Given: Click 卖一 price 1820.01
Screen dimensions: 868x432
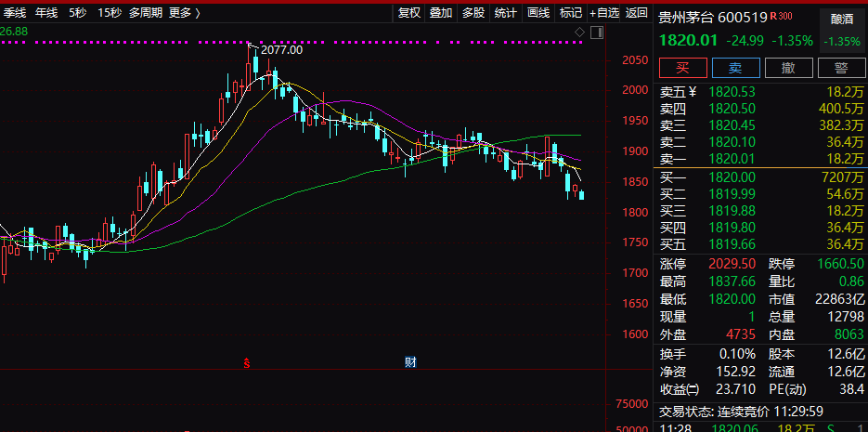Looking at the screenshot, I should [x=732, y=160].
